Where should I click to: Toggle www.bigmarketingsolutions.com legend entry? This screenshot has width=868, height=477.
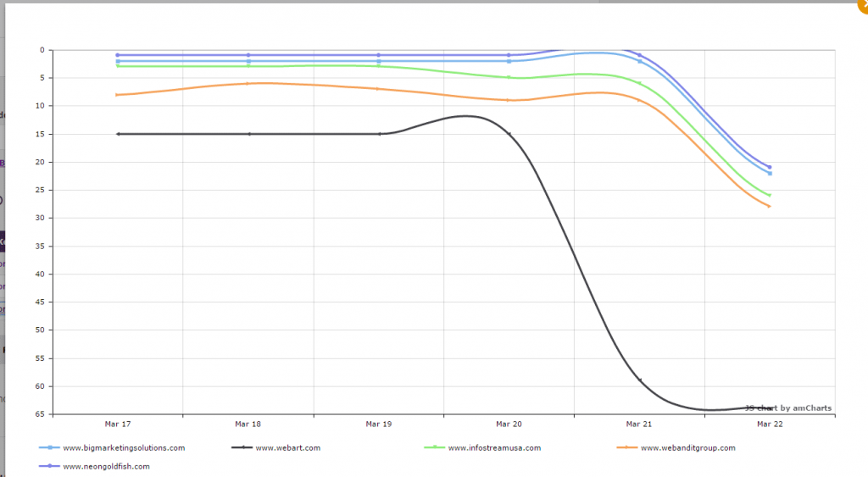112,447
